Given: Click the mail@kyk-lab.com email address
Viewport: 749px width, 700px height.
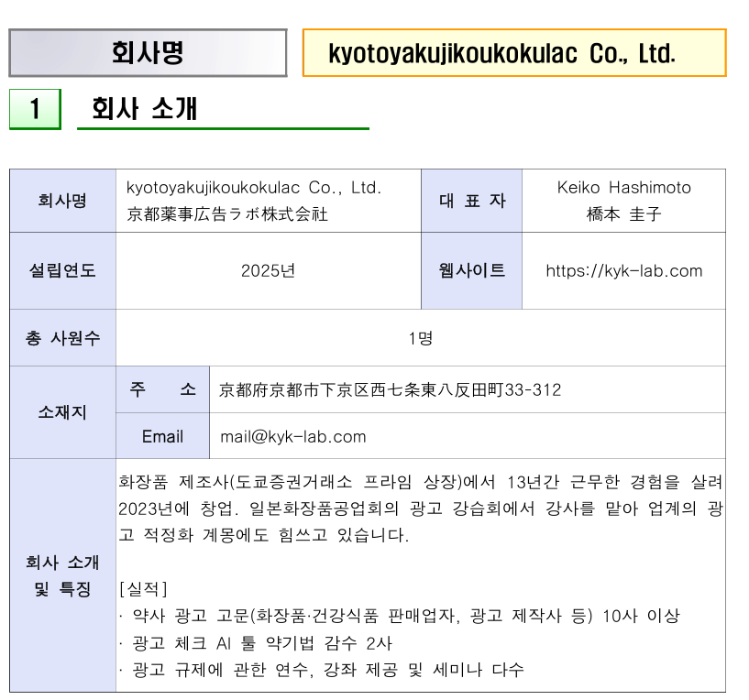Looking at the screenshot, I should click(292, 436).
